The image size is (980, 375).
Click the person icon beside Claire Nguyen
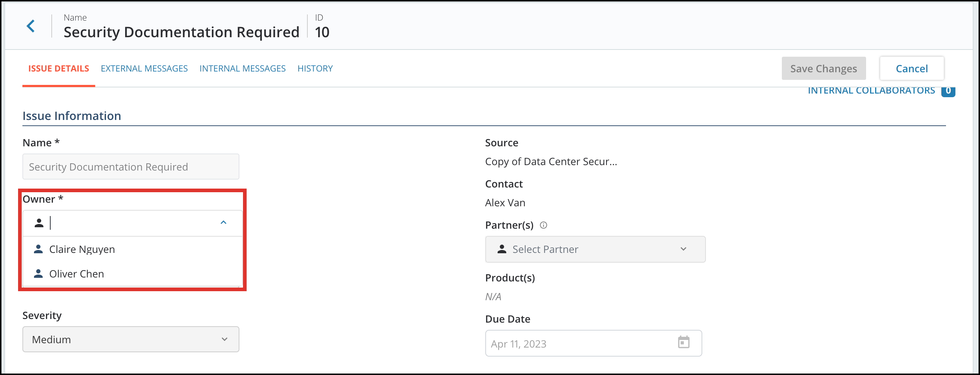click(38, 249)
